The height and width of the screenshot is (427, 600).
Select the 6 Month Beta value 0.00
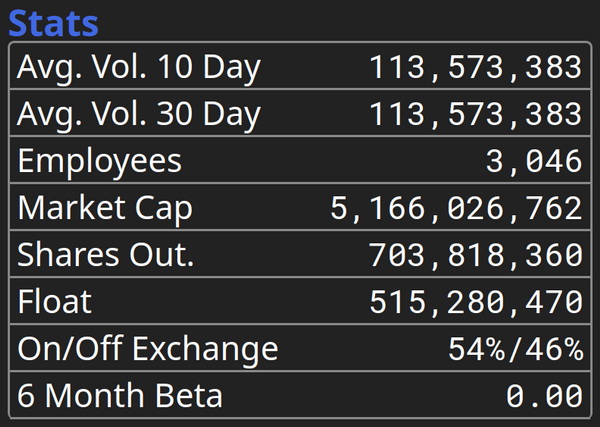click(x=543, y=396)
